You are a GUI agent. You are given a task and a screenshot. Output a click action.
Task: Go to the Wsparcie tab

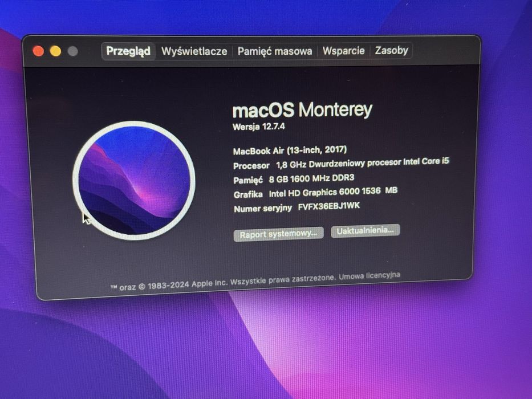343,51
